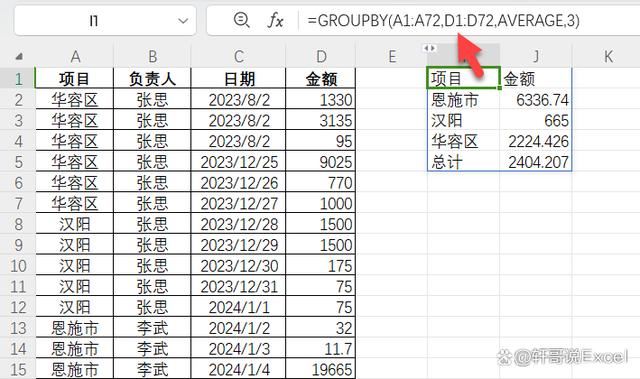Viewport: 640px width, 379px height.
Task: Click date cell 2023/12/25
Action: click(x=238, y=162)
